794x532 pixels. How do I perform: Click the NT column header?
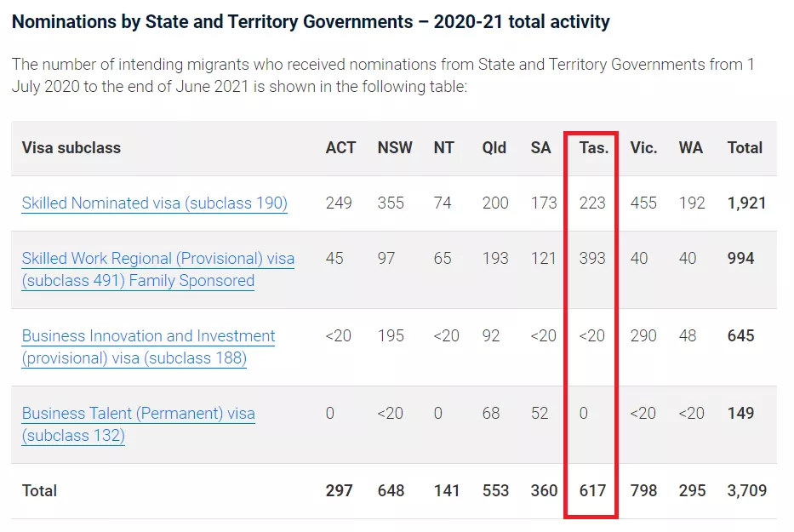[x=444, y=148]
